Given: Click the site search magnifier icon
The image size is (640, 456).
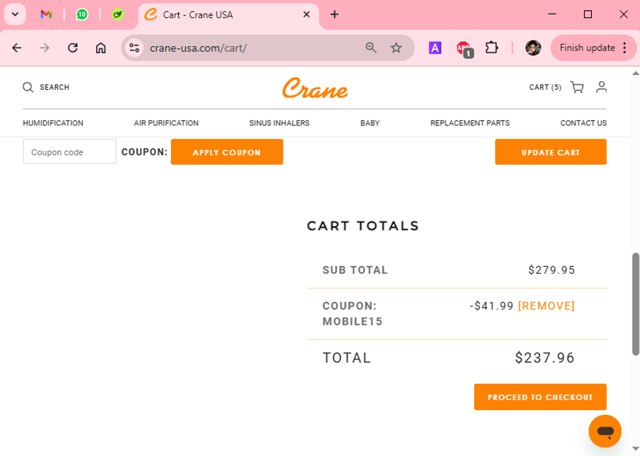Looking at the screenshot, I should coord(28,87).
